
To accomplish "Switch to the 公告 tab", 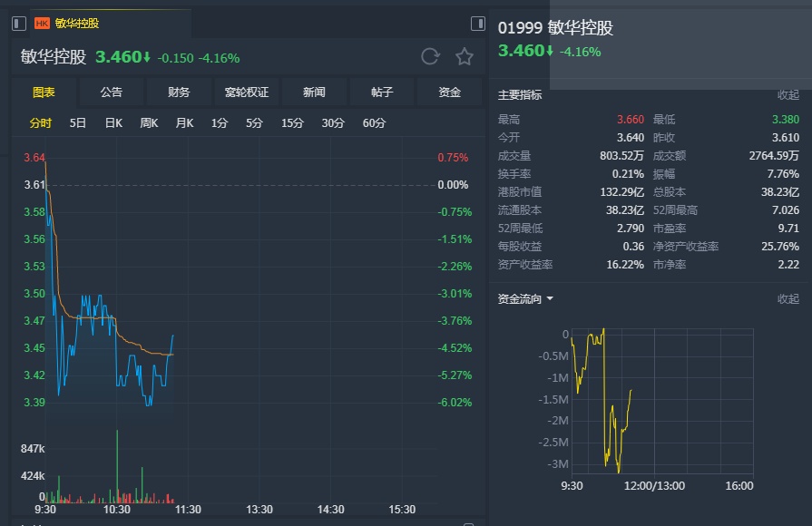I will click(112, 93).
